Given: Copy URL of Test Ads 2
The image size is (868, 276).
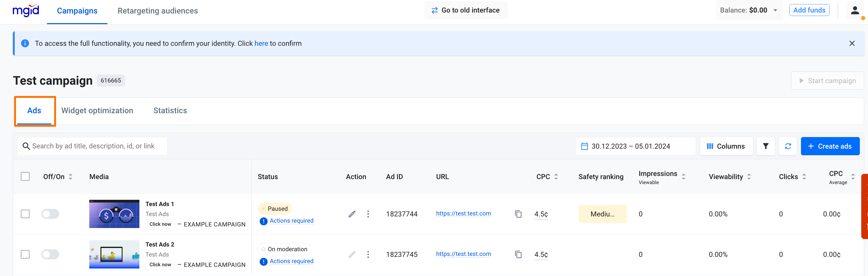Looking at the screenshot, I should tap(518, 254).
